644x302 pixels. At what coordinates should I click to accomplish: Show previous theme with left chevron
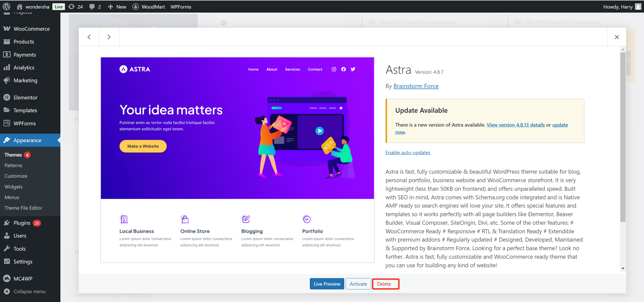pos(89,37)
